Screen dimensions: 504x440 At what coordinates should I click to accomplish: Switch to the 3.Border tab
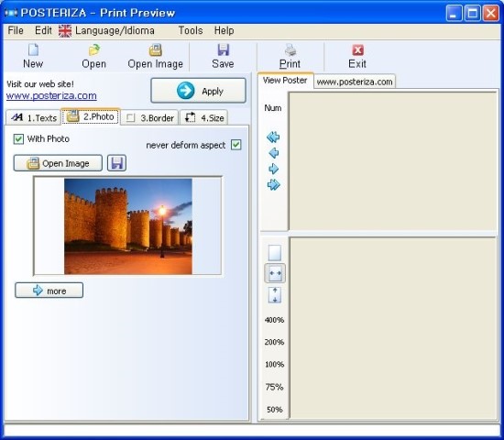149,117
